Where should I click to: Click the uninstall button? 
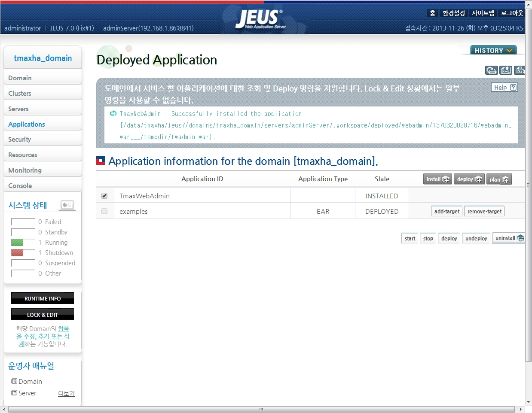click(509, 238)
